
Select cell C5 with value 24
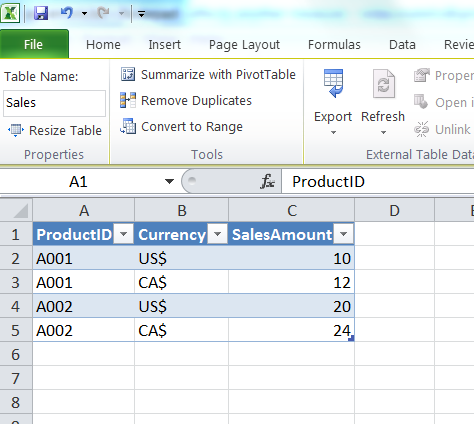click(x=292, y=330)
